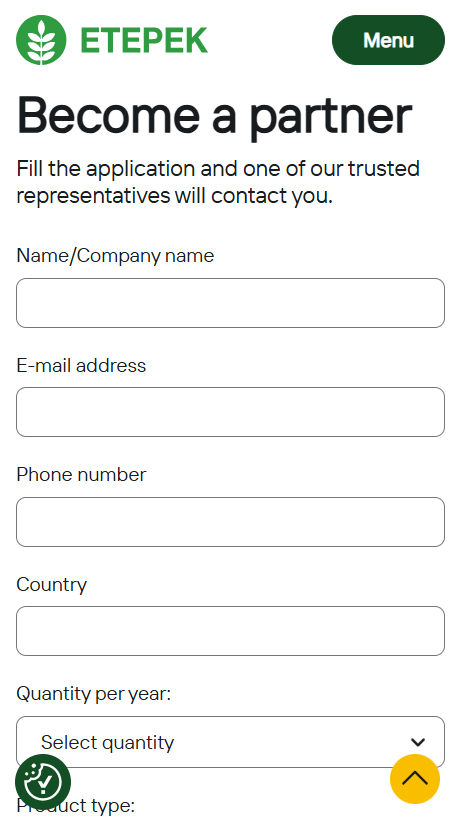Click the Product type label
The width and height of the screenshot is (465, 826).
pyautogui.click(x=76, y=805)
